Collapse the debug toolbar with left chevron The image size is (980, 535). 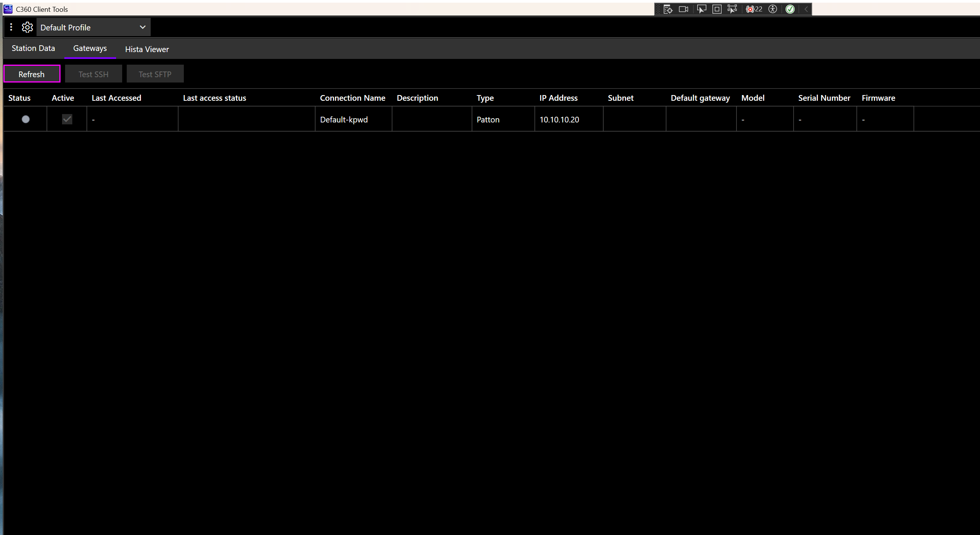[806, 9]
